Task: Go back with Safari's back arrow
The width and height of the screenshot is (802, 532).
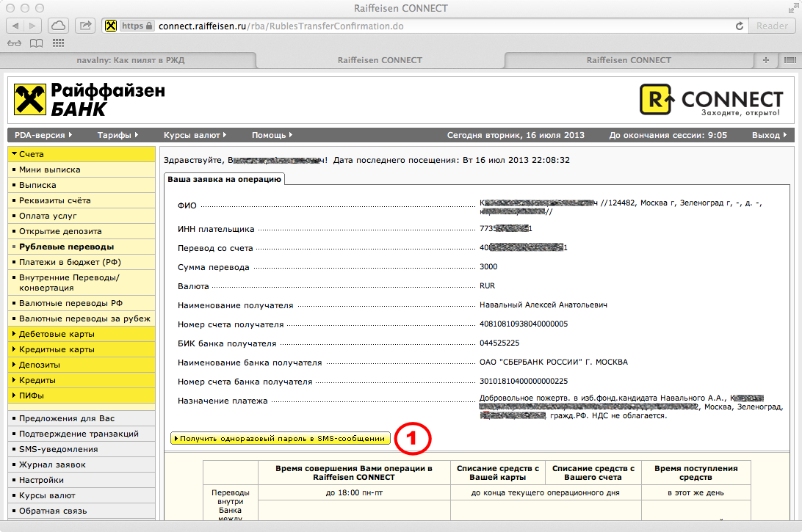Action: pos(15,26)
